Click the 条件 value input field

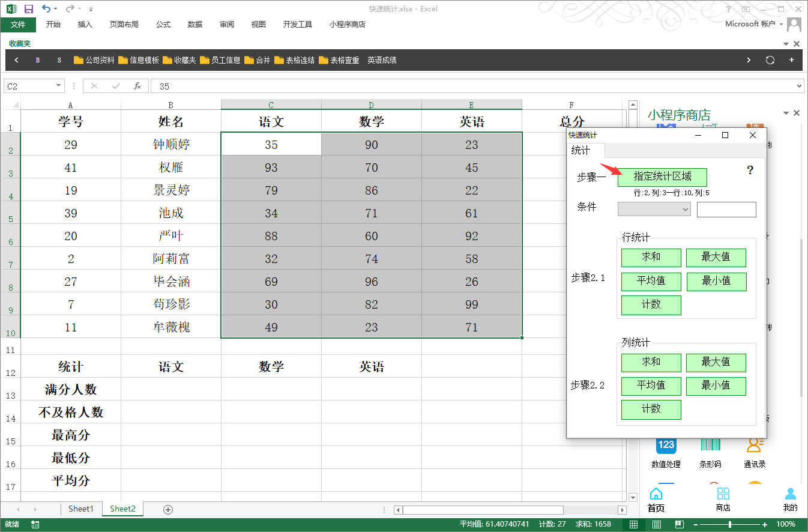pos(726,210)
